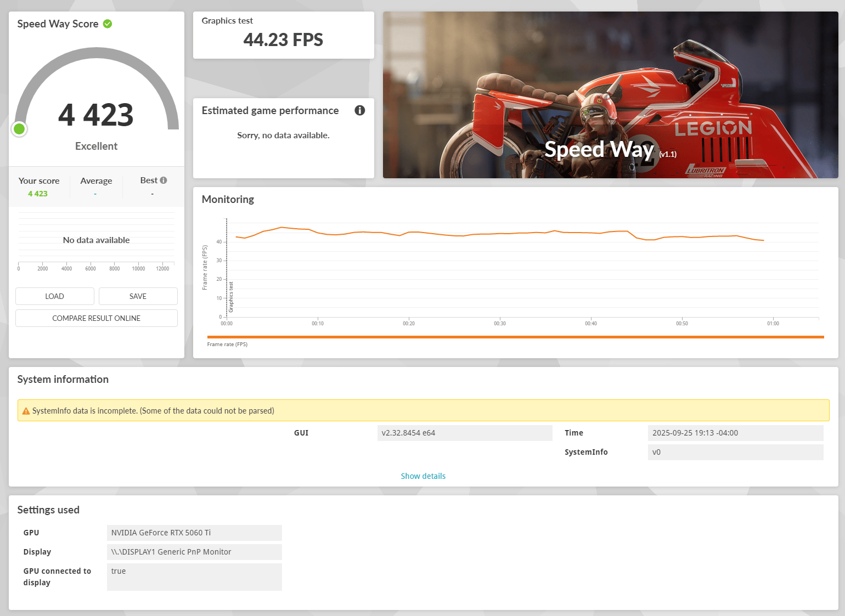This screenshot has width=845, height=616.
Task: Click the No data available text in score chart
Action: click(97, 240)
